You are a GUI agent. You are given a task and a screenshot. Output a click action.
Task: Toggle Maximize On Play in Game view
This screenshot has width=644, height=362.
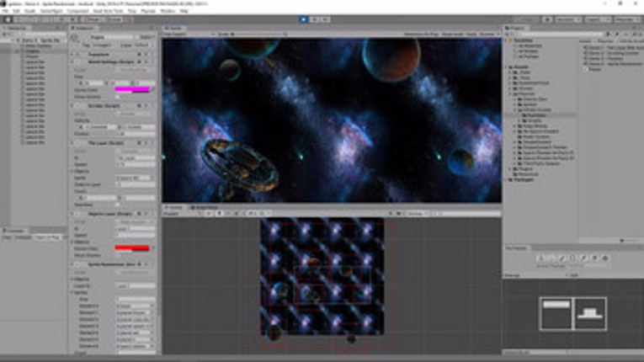click(x=421, y=35)
